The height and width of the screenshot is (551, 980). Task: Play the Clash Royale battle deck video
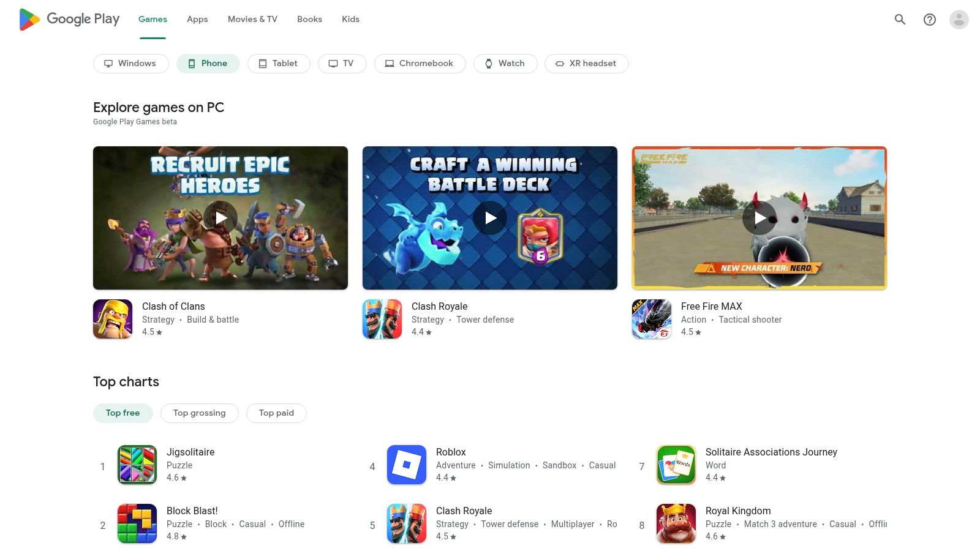coord(490,217)
